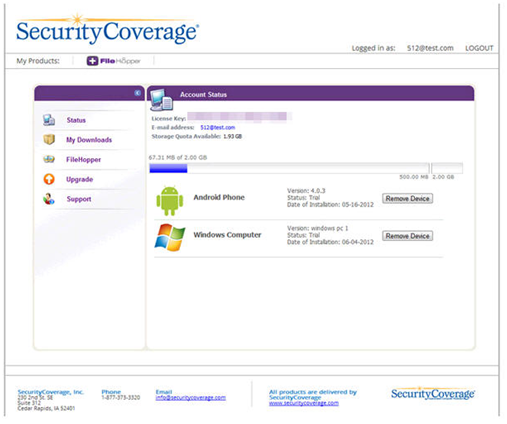Click the Account Status computer icon
507x424 pixels.
pos(161,100)
